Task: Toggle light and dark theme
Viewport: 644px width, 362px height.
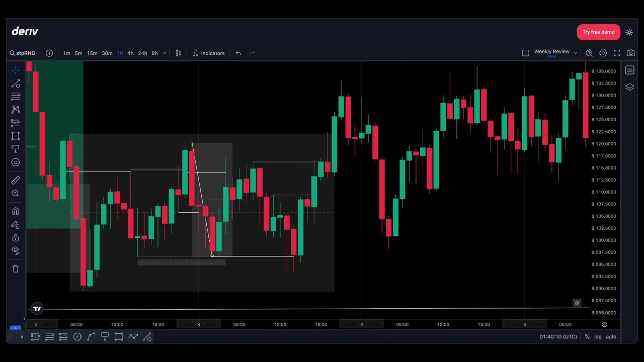Action: (x=629, y=32)
